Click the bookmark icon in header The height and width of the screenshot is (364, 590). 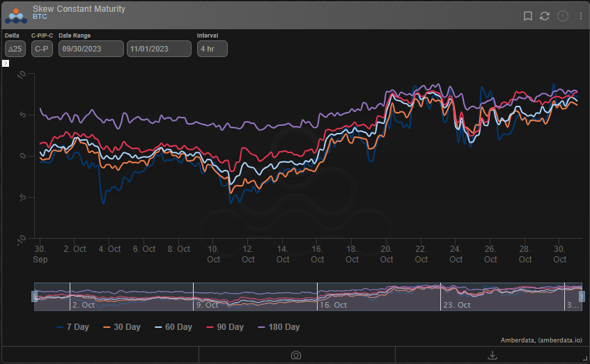(x=528, y=16)
